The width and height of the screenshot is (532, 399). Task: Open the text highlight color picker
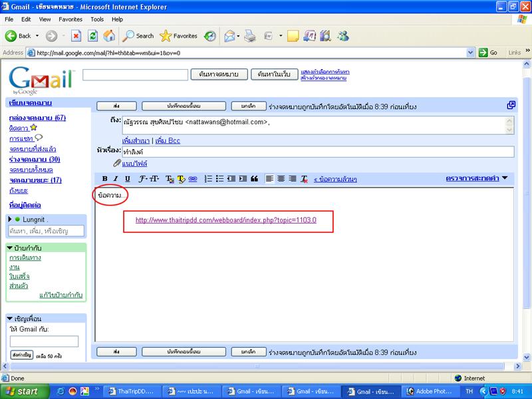[181, 179]
